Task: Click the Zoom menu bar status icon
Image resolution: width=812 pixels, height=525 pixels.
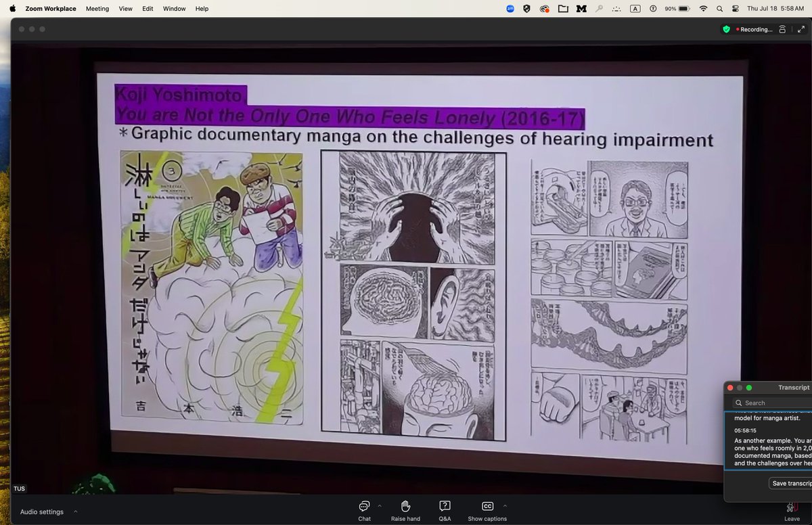Action: 510,9
